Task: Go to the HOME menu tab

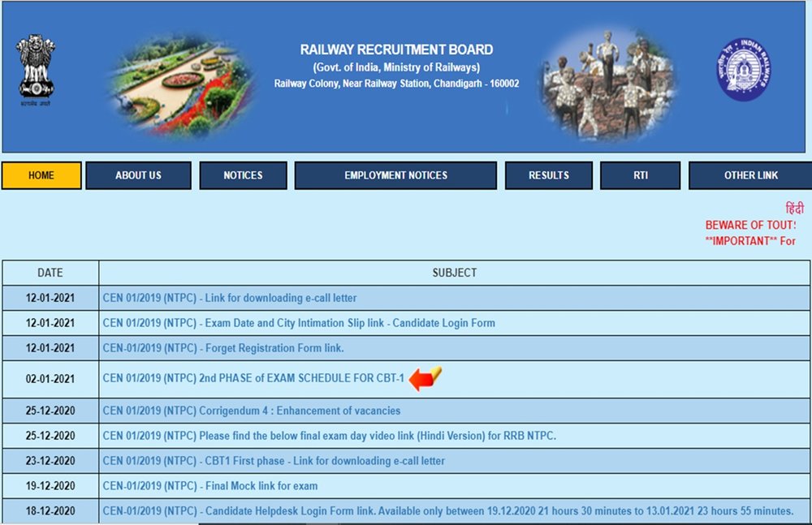Action: coord(41,175)
